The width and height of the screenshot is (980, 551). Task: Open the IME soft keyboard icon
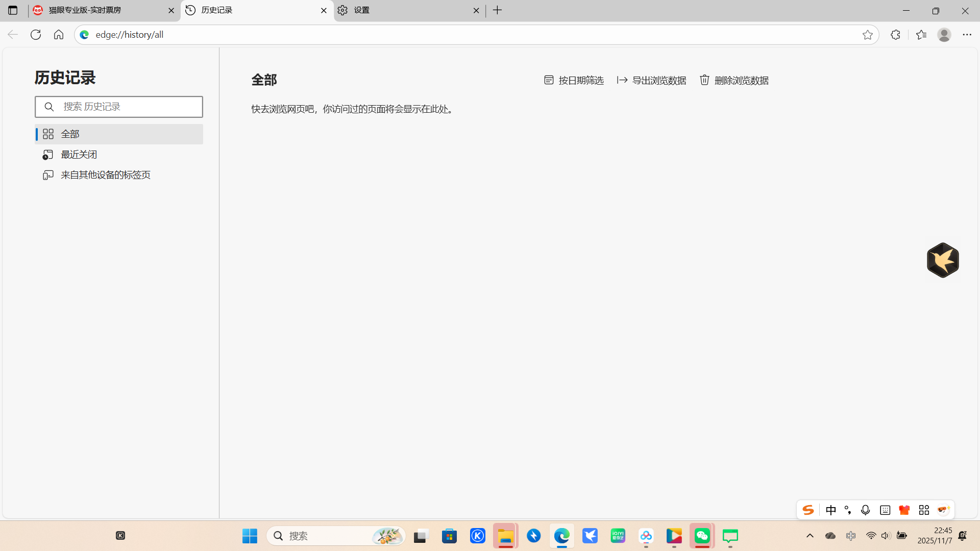tap(885, 510)
